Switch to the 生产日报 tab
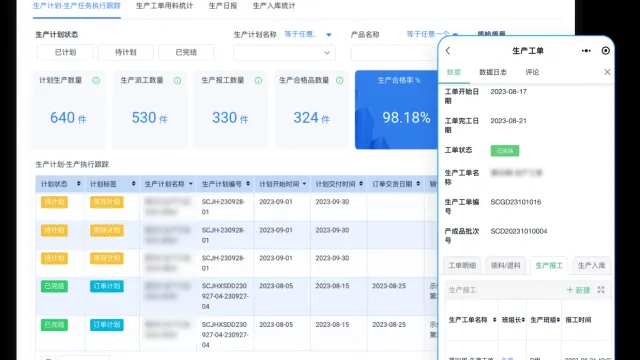The height and width of the screenshot is (360, 640). coord(222,6)
